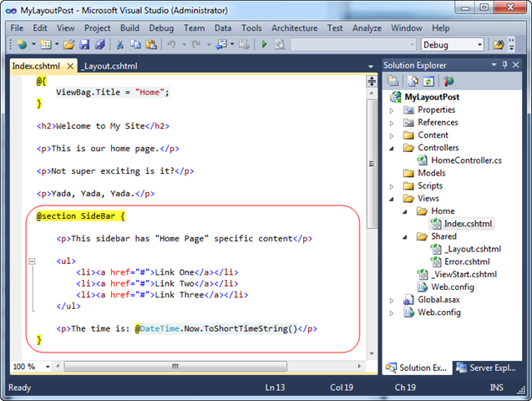Viewport: 532px width, 401px height.
Task: Click the Paste clipboard icon
Action: 151,44
